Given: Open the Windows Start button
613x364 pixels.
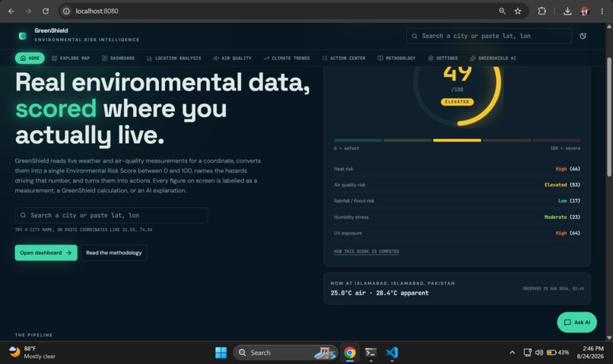Looking at the screenshot, I should coord(221,353).
